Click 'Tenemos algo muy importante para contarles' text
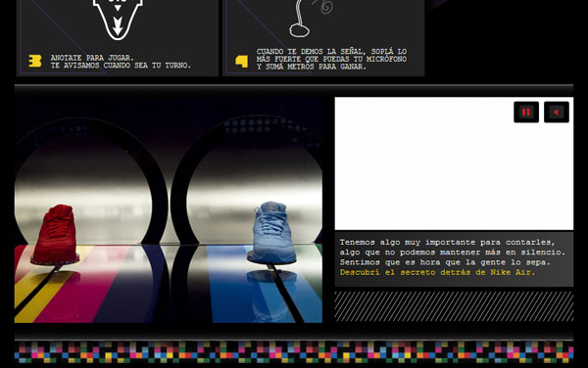 447,242
